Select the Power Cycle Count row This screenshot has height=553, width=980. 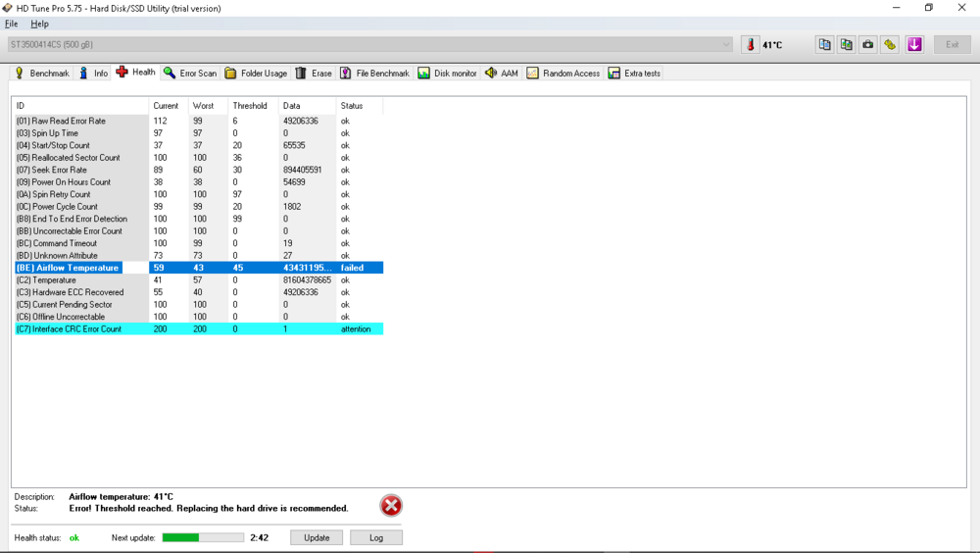199,207
